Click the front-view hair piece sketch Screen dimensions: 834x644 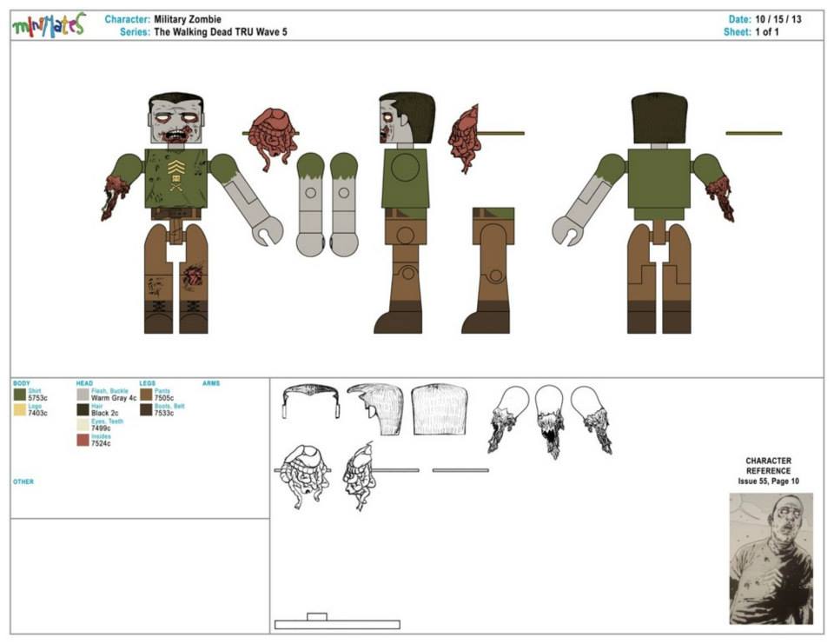point(311,402)
